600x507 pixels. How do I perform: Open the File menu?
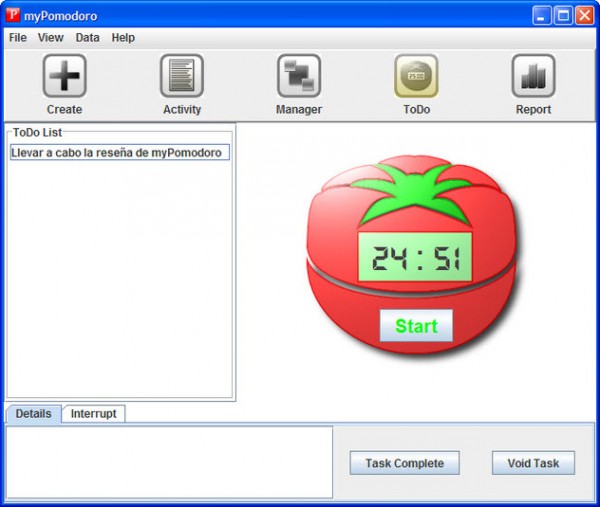tap(18, 37)
